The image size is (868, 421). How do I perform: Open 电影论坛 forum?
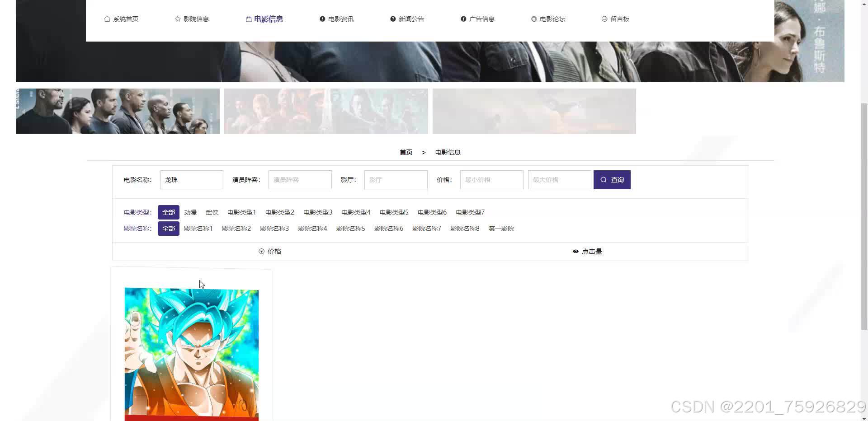pyautogui.click(x=548, y=19)
